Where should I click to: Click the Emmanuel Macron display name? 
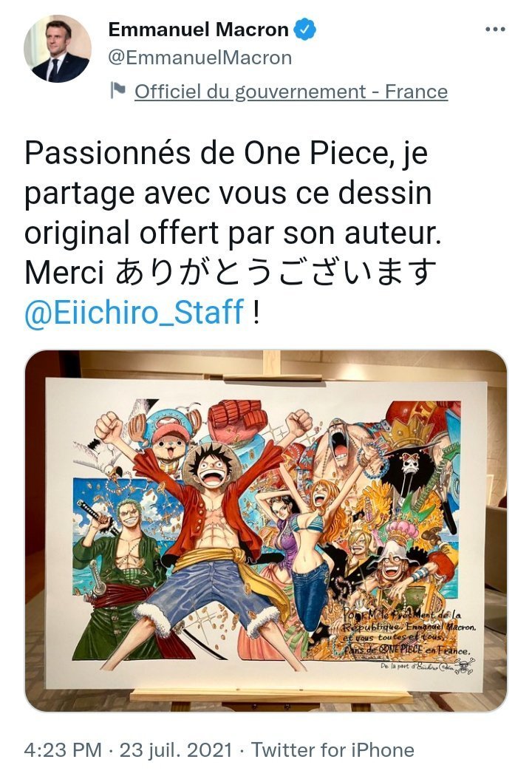point(199,30)
